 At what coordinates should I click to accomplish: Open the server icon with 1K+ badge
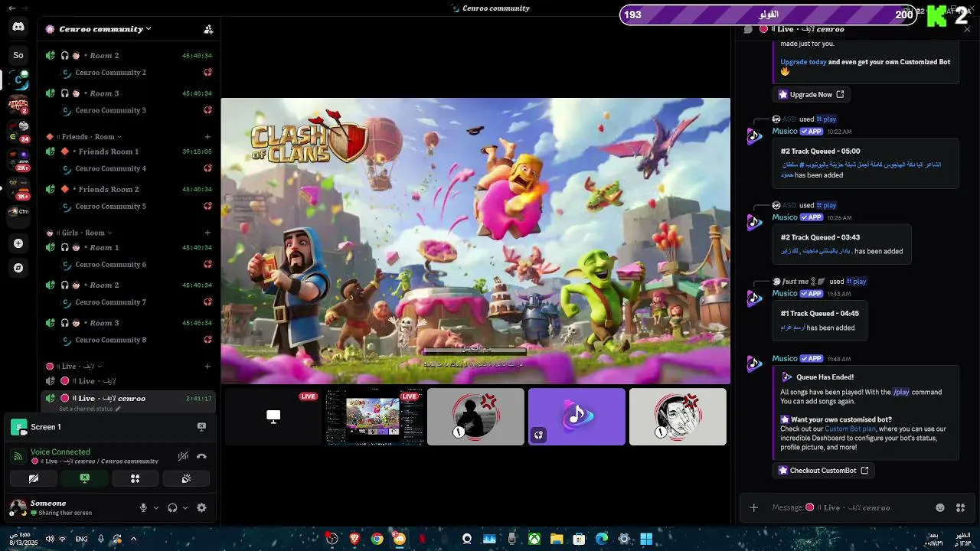(18, 188)
